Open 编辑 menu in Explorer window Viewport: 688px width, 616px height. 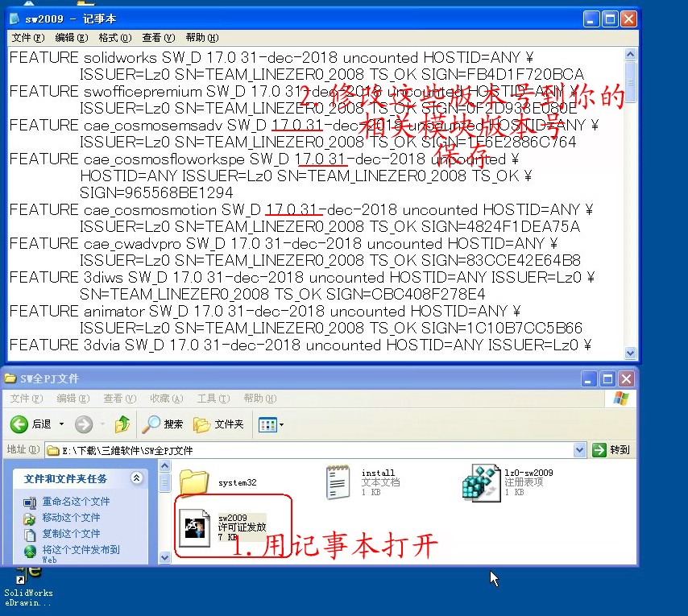click(x=73, y=399)
